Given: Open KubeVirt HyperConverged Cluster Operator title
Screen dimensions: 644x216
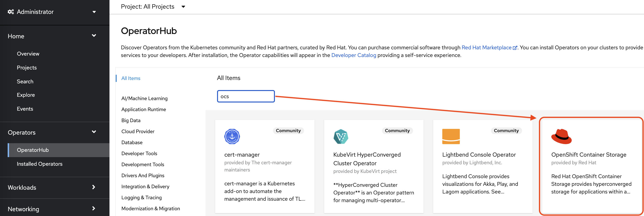Looking at the screenshot, I should (367, 159).
